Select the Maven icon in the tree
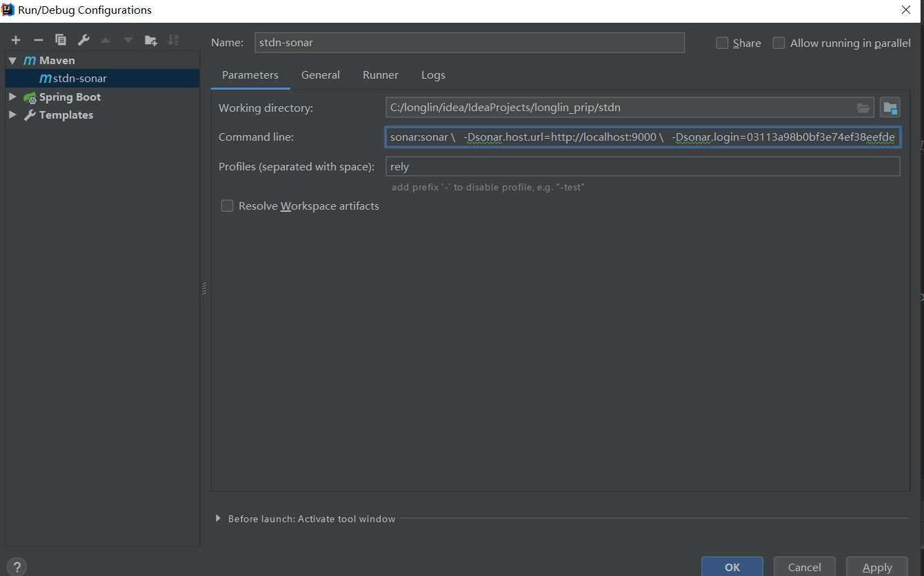Image resolution: width=924 pixels, height=576 pixels. pos(30,61)
